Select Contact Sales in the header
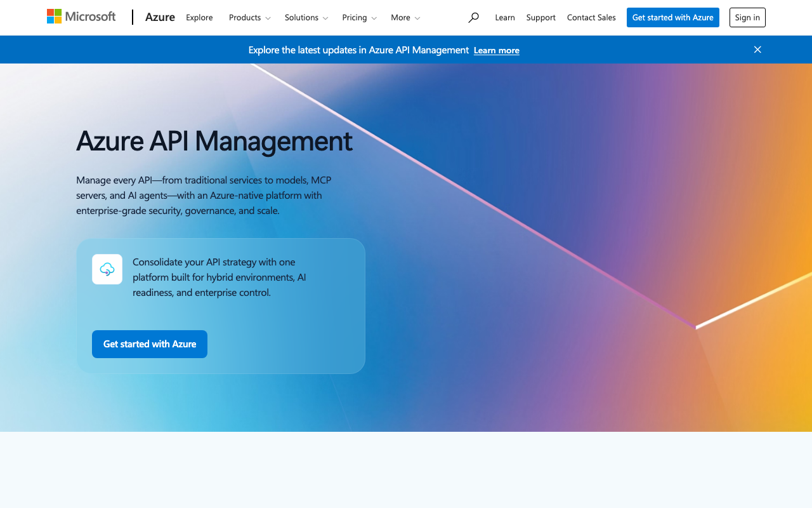 pyautogui.click(x=591, y=18)
